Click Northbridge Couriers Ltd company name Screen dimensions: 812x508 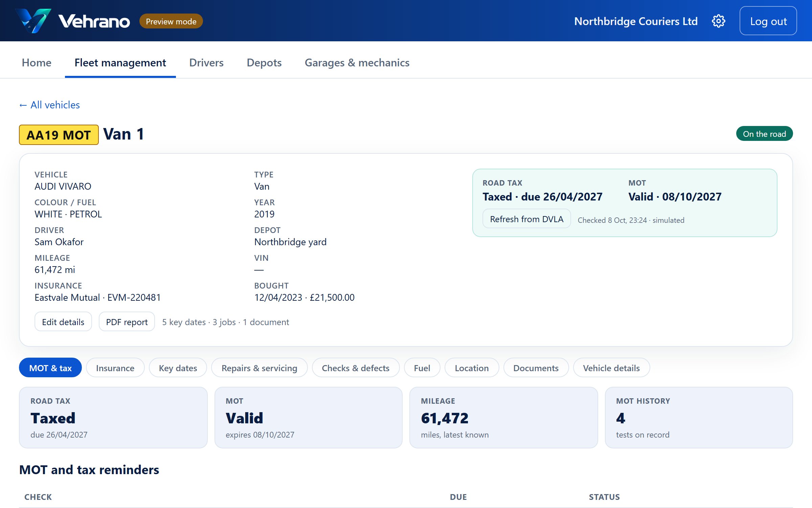click(636, 21)
